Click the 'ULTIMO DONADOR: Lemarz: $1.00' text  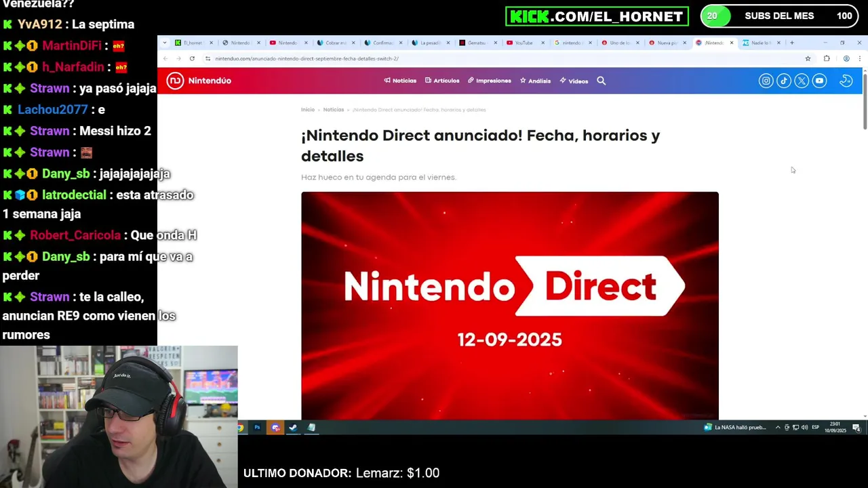pyautogui.click(x=341, y=473)
